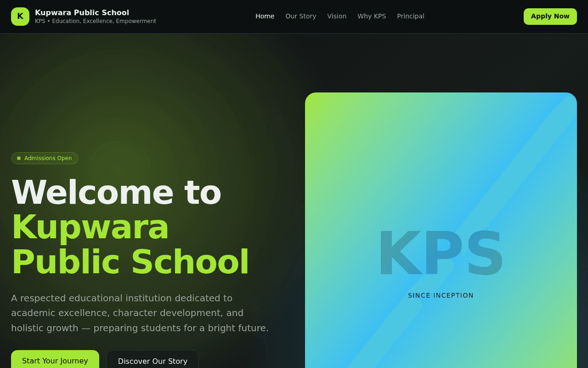Click the header tagline 'Education, Excellence, Empowerment'

click(104, 21)
